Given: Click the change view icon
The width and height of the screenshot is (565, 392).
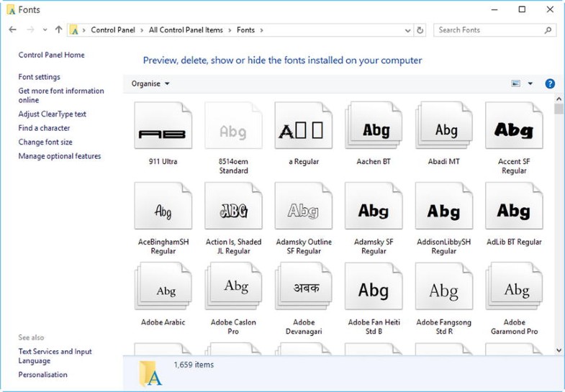Looking at the screenshot, I should tap(515, 83).
